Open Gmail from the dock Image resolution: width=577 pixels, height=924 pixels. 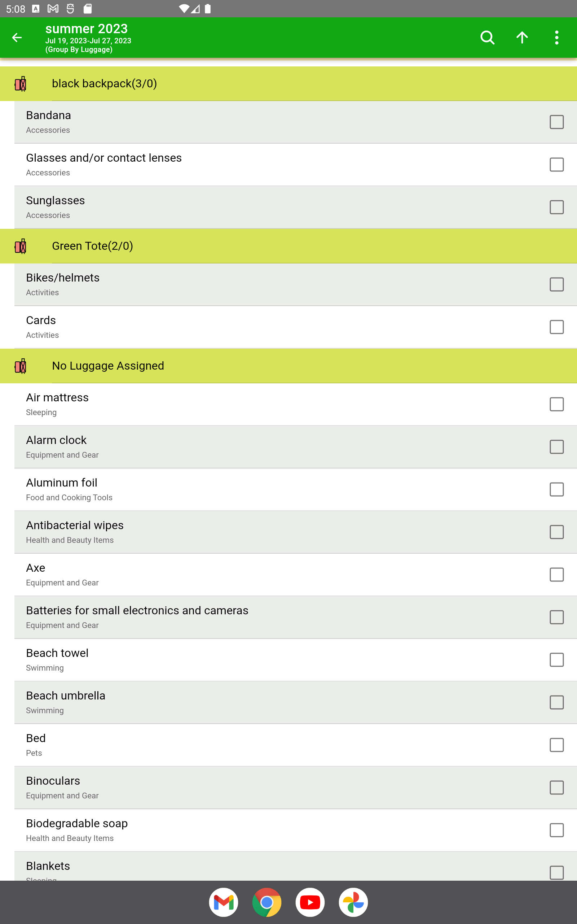coord(223,902)
